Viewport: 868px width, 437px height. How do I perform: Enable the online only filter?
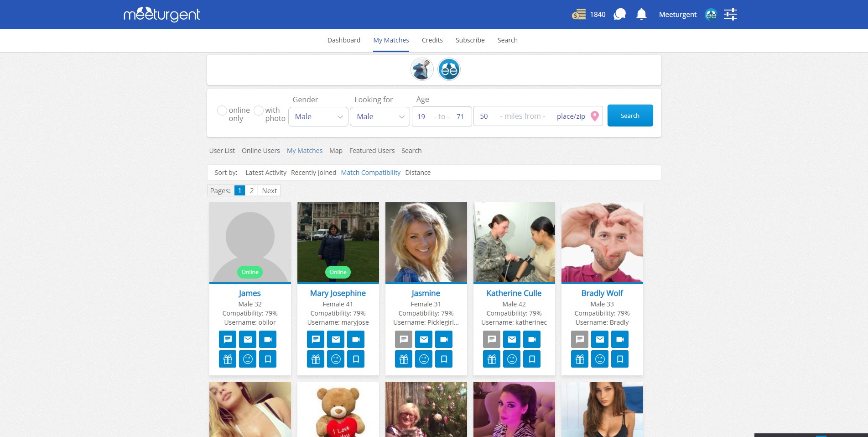[x=222, y=111]
